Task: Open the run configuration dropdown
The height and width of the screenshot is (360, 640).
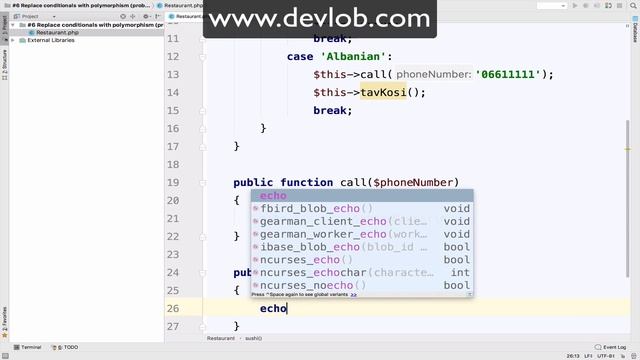Action: click(551, 6)
